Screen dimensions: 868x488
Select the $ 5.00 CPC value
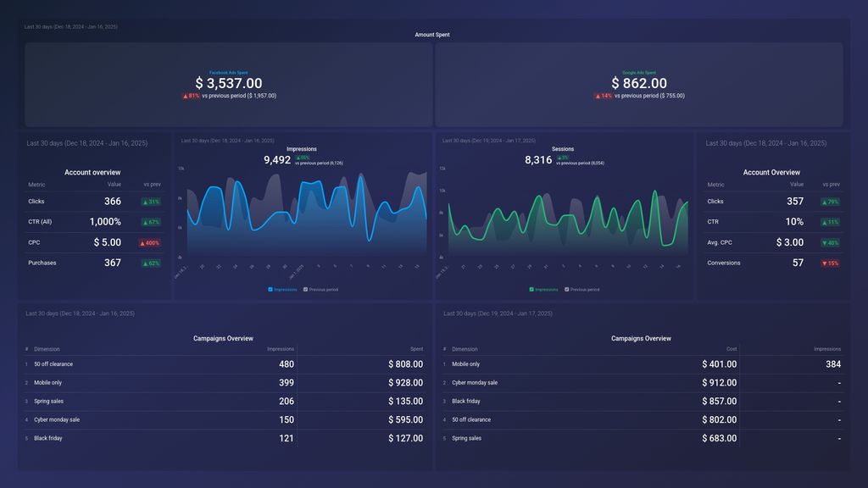pos(108,242)
